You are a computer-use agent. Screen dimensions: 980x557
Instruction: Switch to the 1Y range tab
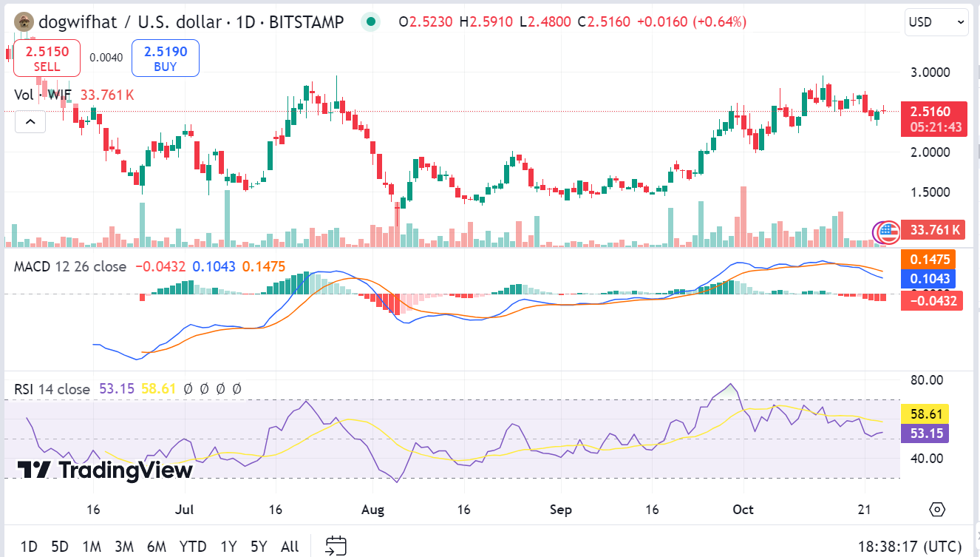pos(228,546)
